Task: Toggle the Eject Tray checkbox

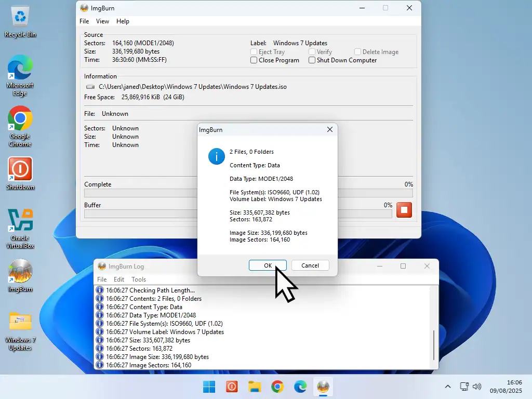Action: click(254, 52)
